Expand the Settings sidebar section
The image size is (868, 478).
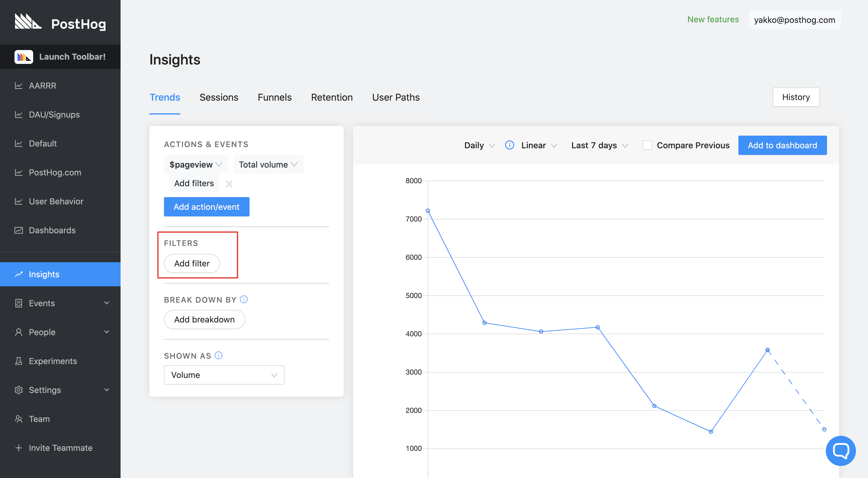(106, 390)
